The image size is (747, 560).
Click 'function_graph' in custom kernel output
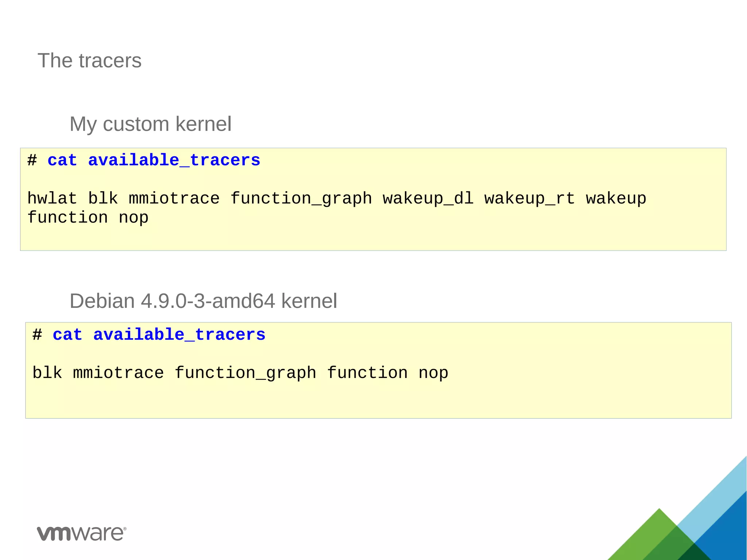tap(301, 199)
